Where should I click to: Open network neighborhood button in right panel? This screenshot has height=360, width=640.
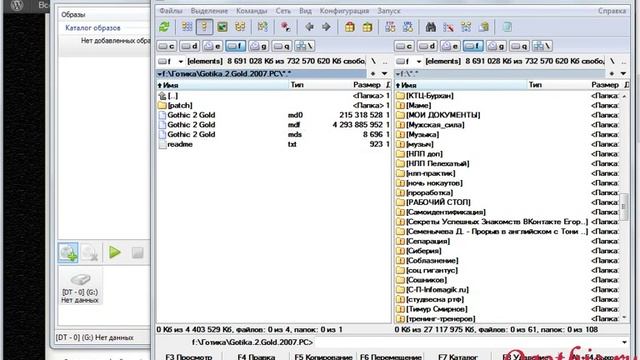(x=542, y=46)
